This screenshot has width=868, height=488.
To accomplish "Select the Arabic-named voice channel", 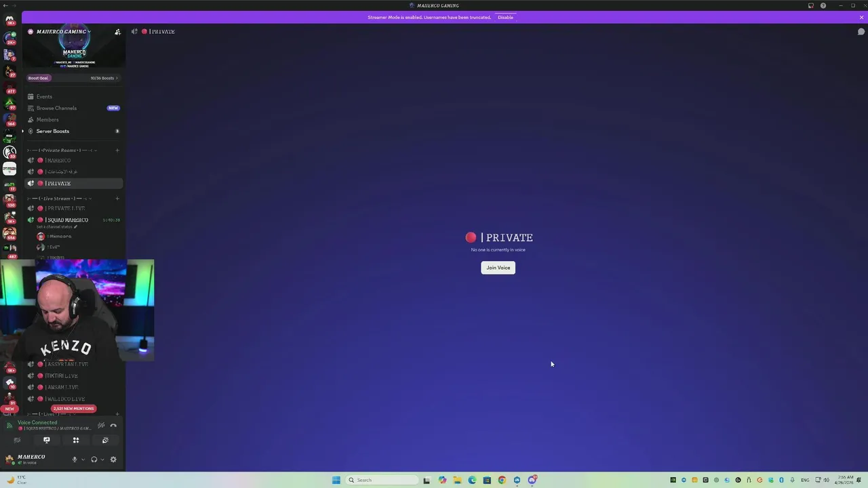I will (x=74, y=172).
